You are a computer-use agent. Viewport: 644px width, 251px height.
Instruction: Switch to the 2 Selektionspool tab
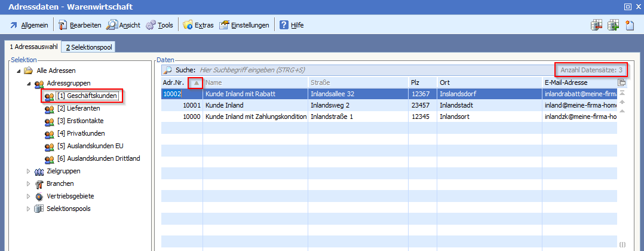[x=89, y=47]
